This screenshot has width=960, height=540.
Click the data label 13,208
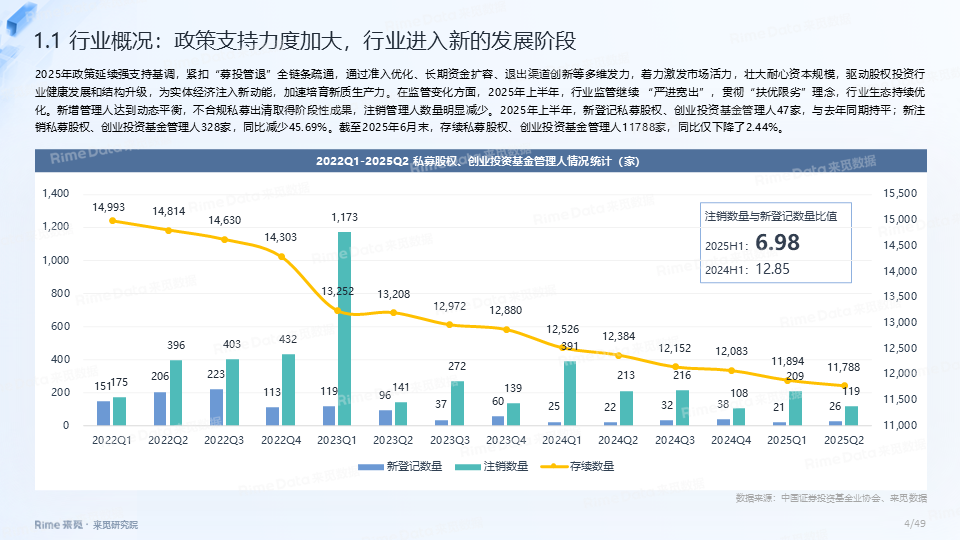(394, 294)
